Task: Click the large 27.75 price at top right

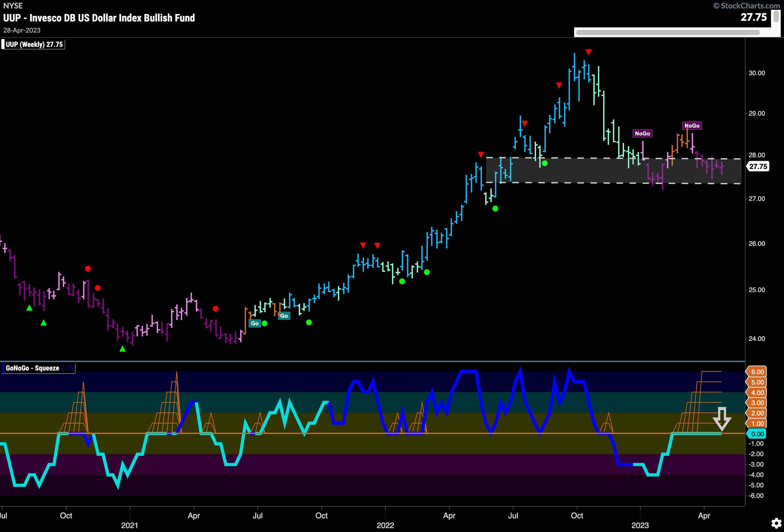Action: pos(754,17)
